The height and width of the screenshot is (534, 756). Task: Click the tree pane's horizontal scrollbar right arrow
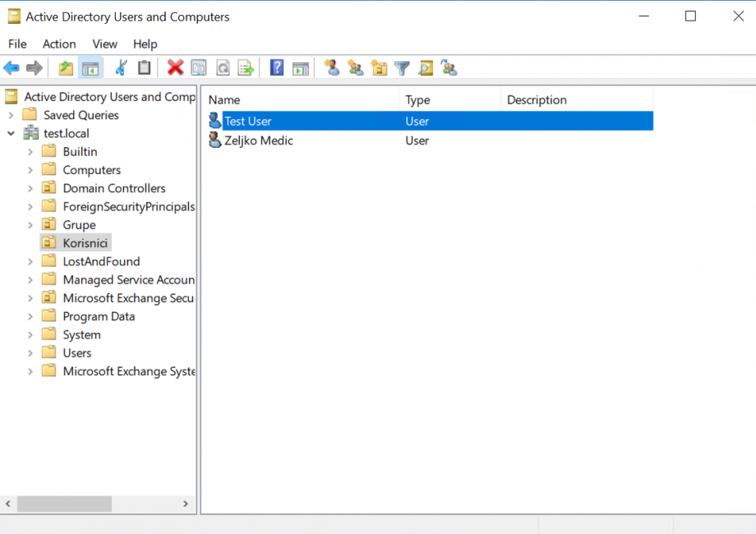coord(186,504)
